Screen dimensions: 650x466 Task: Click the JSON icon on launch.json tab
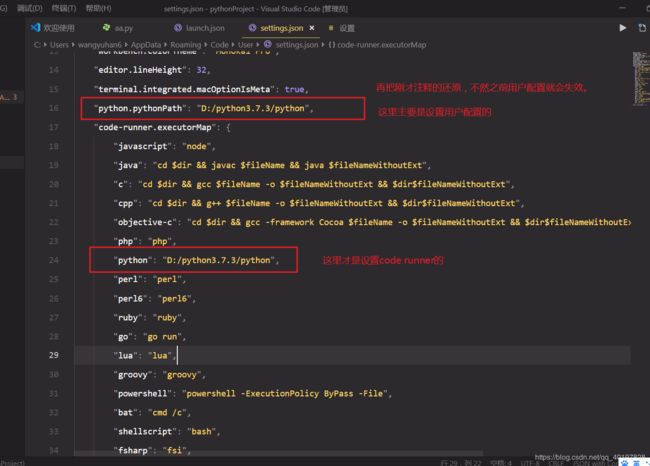[178, 28]
